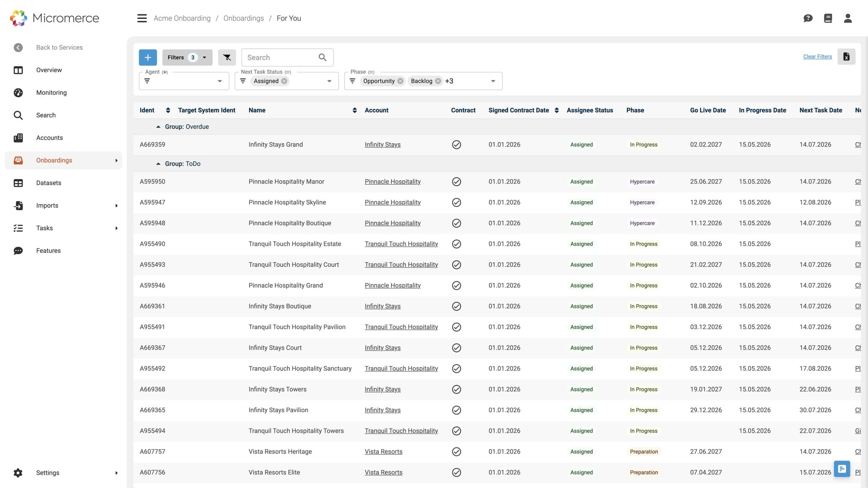Open Pinnacle Hospitality link for Manor row
868x488 pixels.
[392, 182]
